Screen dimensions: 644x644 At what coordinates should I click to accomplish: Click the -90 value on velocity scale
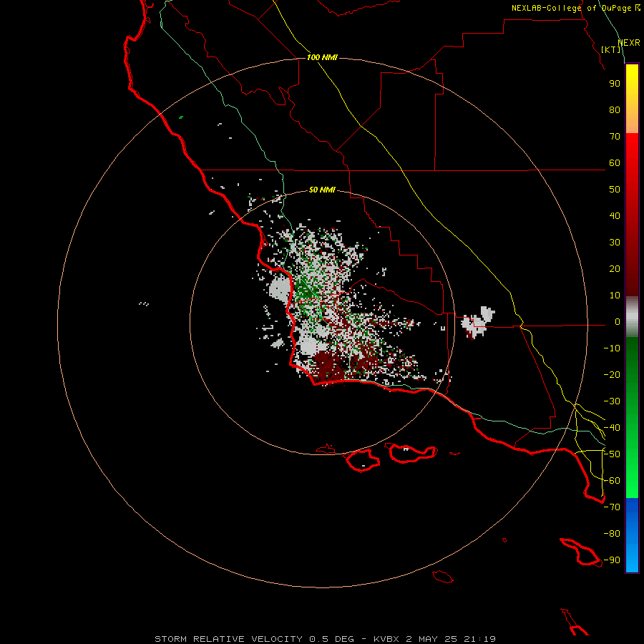click(612, 560)
